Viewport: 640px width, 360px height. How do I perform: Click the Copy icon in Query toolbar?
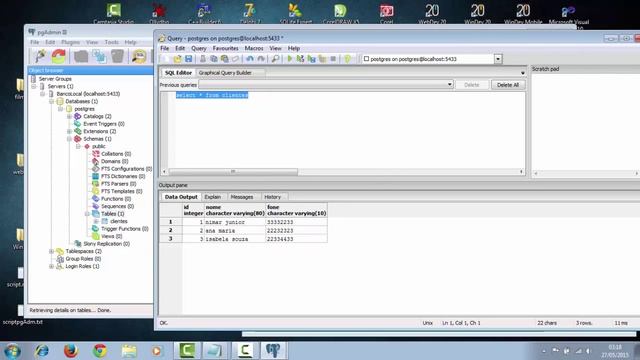[x=213, y=59]
